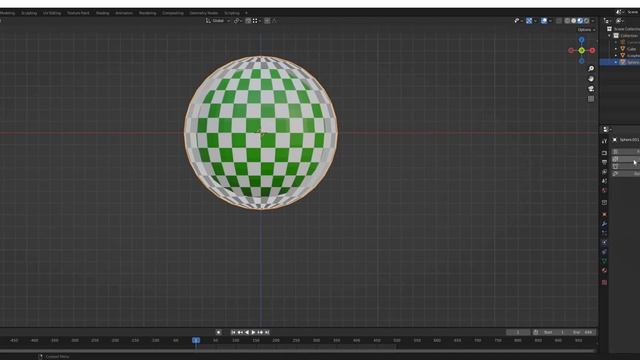Open the Physics properties tab

pos(604,242)
